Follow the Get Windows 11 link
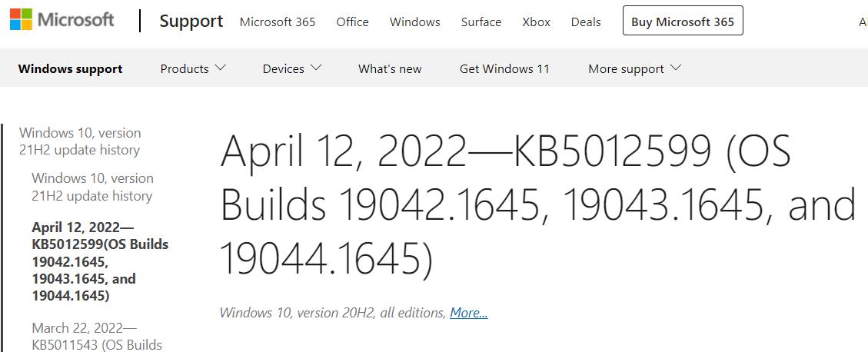Image resolution: width=868 pixels, height=352 pixels. point(504,68)
